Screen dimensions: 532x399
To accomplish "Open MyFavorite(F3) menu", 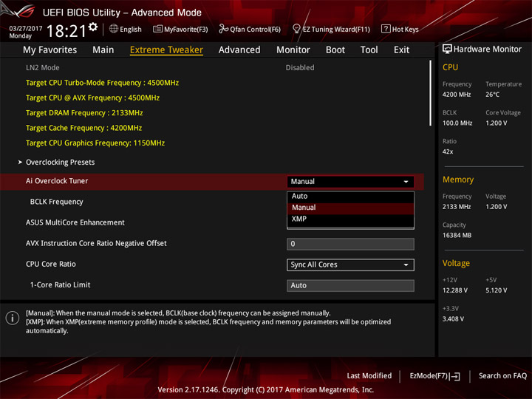I will (186, 30).
